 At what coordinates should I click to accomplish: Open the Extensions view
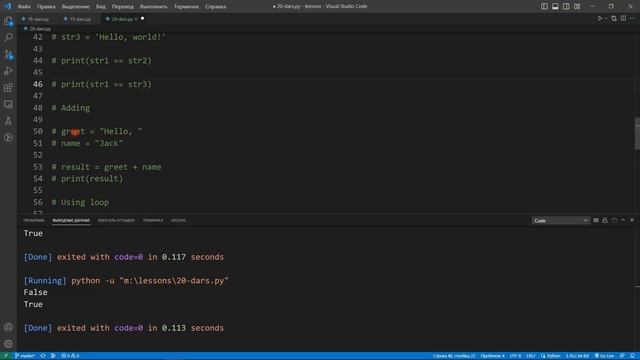[8, 88]
